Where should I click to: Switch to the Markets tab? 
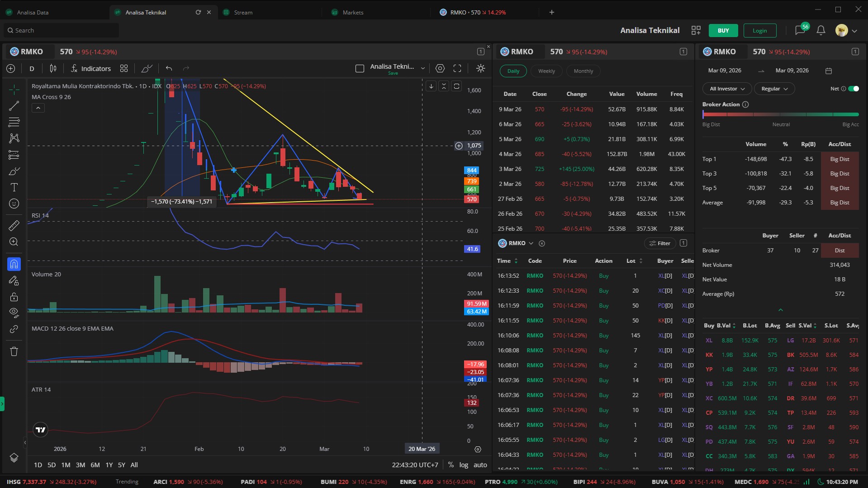click(x=353, y=12)
